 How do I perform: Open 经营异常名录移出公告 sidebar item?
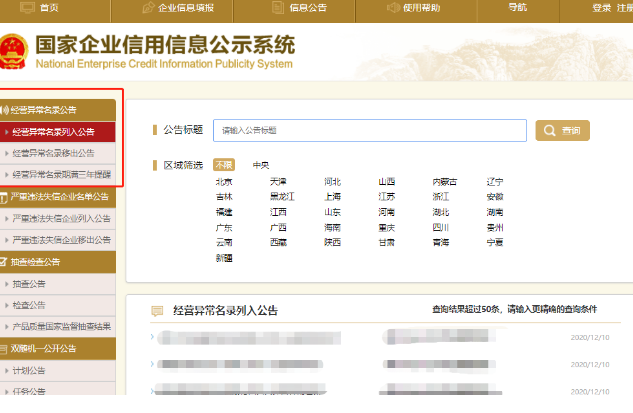tap(58, 153)
